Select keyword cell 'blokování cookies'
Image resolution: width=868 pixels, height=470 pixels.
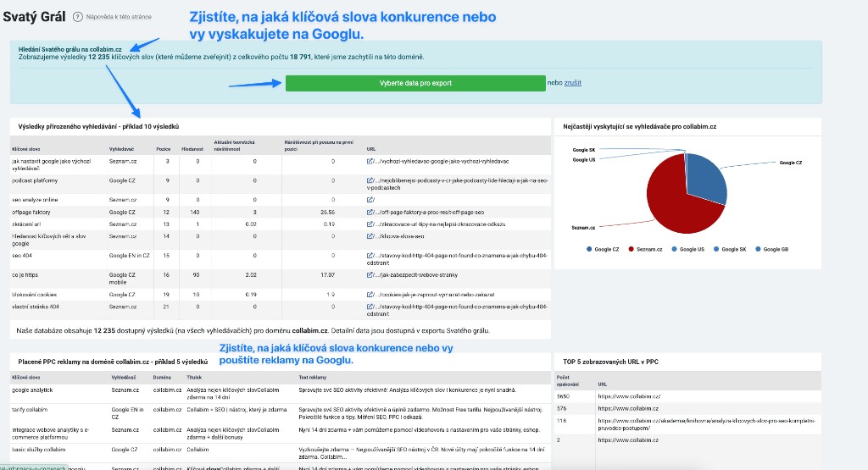pyautogui.click(x=34, y=295)
